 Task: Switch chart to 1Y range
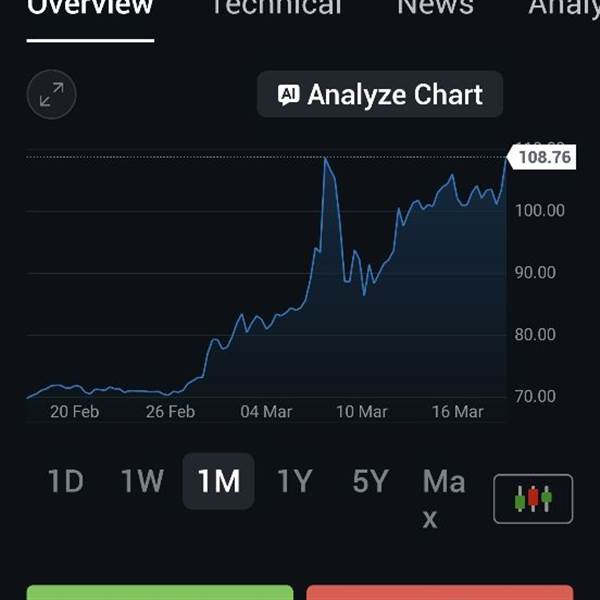pyautogui.click(x=294, y=482)
